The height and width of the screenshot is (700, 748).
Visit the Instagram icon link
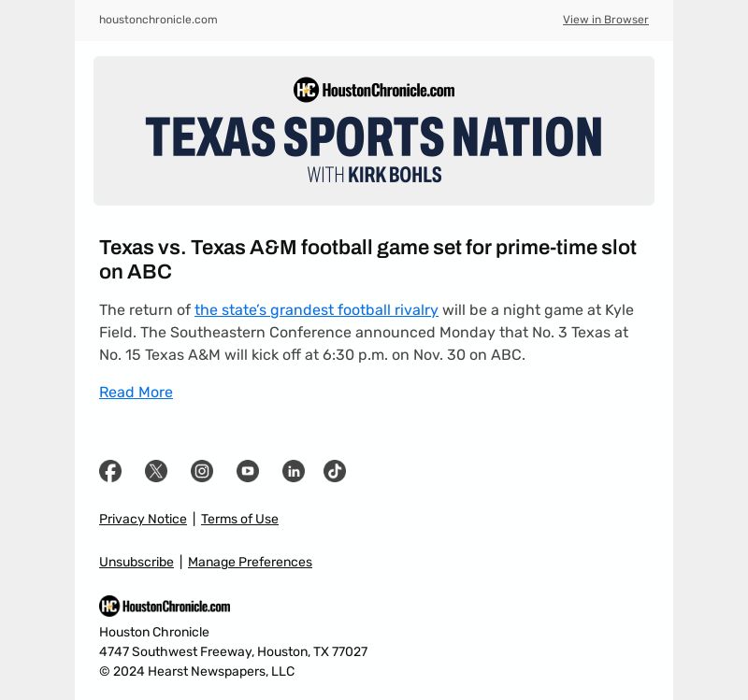coord(202,471)
